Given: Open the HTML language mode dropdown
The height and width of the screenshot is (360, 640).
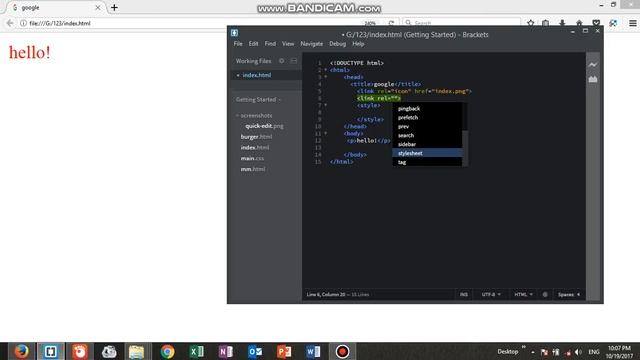Looking at the screenshot, I should point(523,294).
